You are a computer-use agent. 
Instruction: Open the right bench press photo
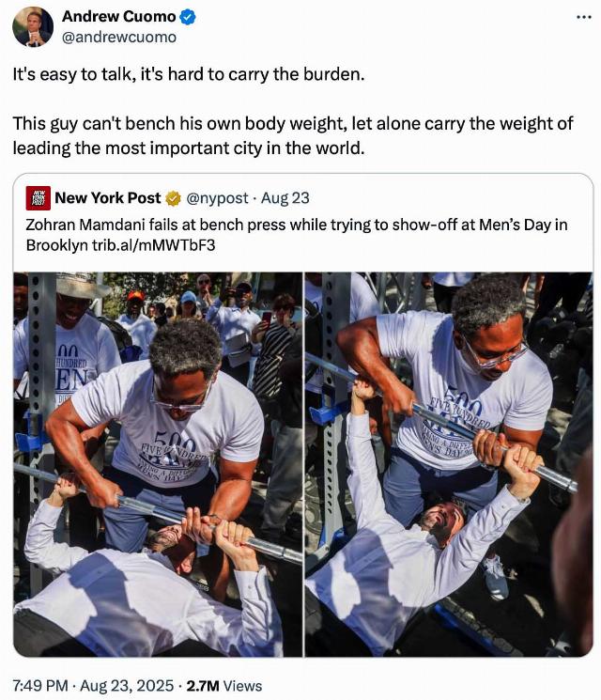pos(449,464)
